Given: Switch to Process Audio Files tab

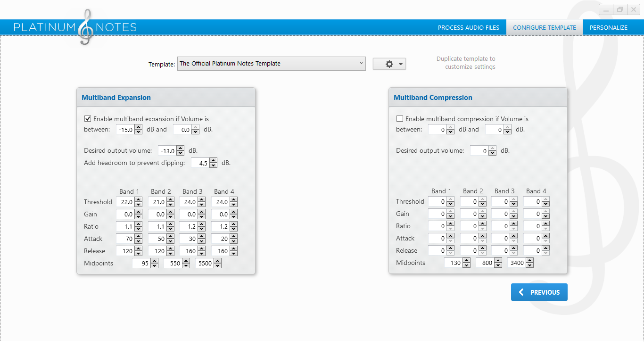Looking at the screenshot, I should tap(469, 27).
